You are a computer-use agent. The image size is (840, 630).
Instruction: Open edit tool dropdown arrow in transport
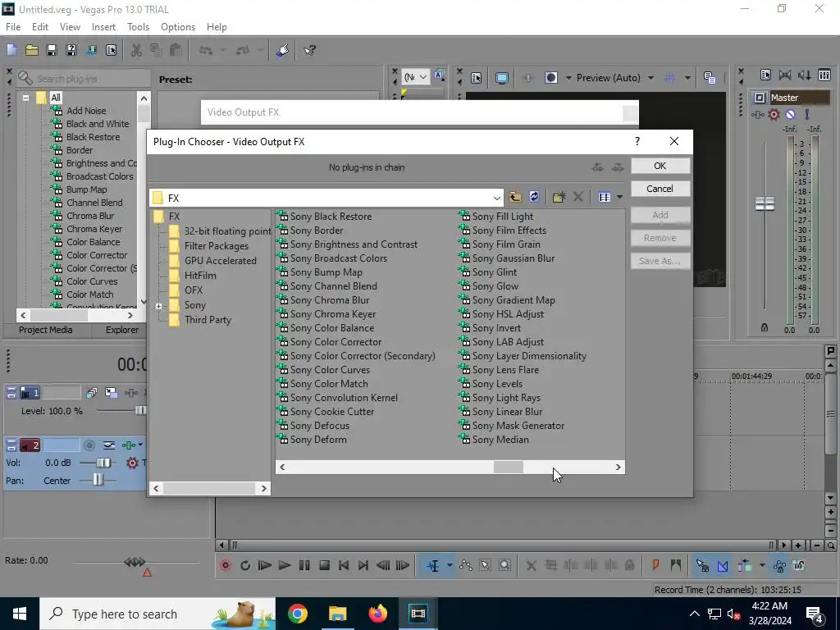click(450, 565)
